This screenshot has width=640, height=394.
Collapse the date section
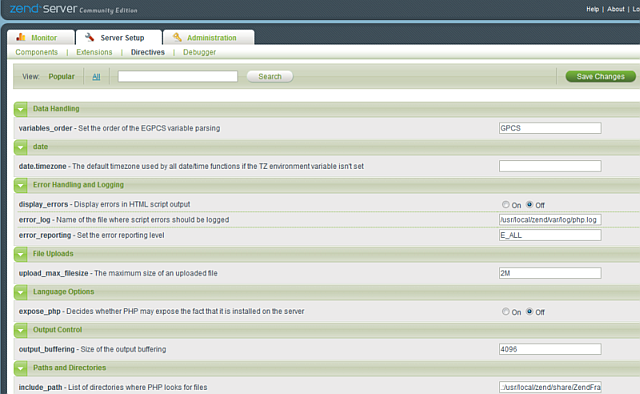[21, 147]
